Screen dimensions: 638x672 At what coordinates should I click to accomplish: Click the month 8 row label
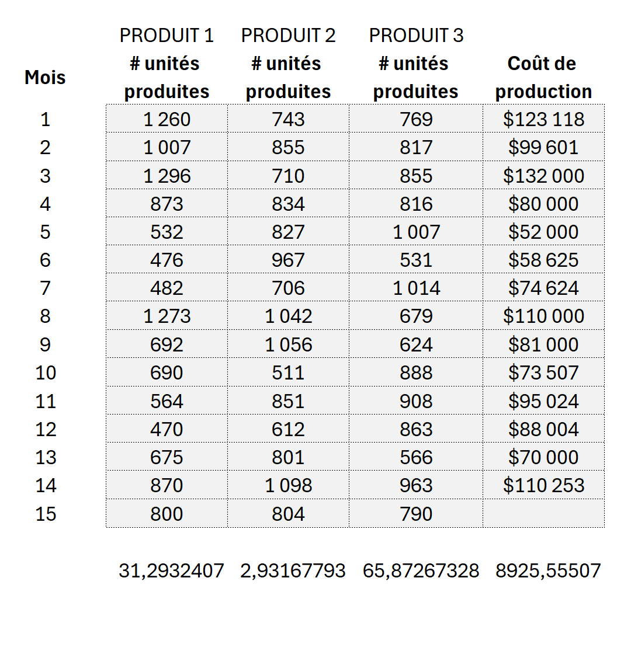[x=45, y=316]
